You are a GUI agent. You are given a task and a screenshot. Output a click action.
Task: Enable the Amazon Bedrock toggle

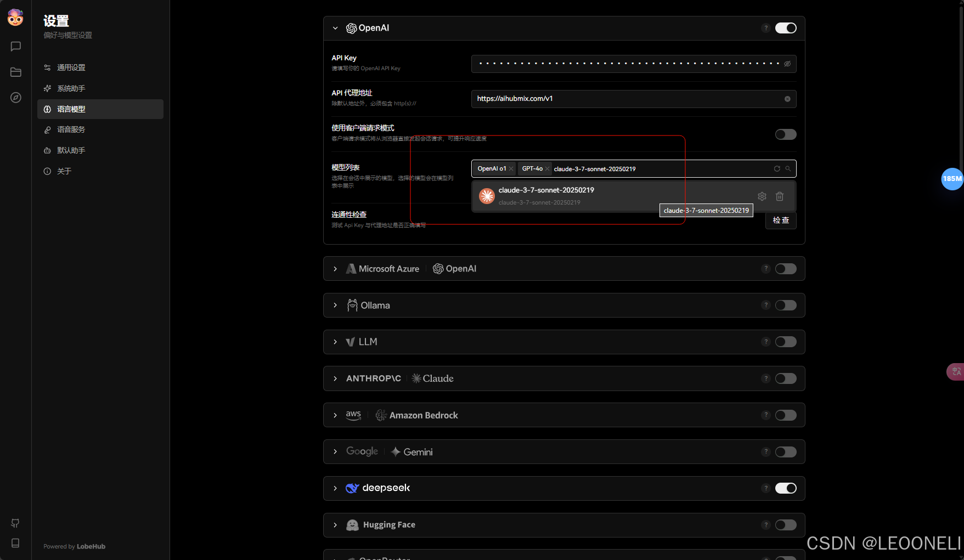point(786,415)
